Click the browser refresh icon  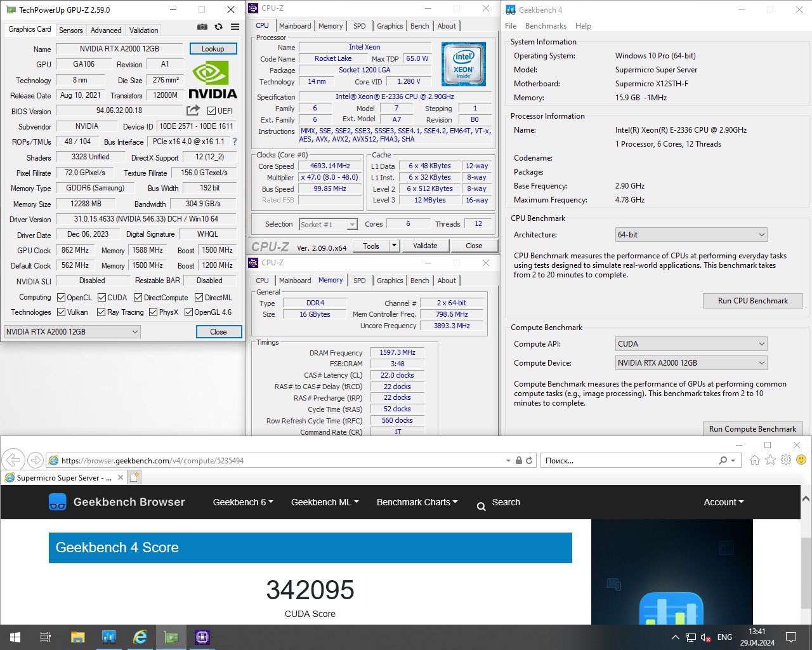tap(529, 460)
